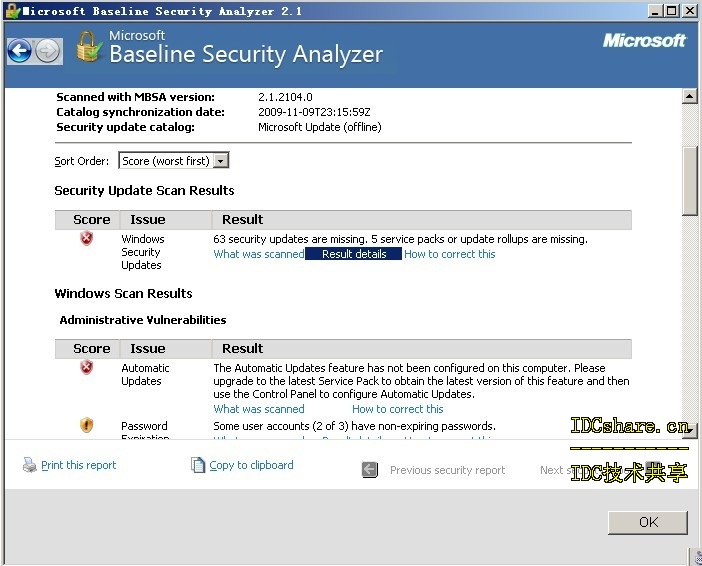Go back with the blue back arrow
702x566 pixels.
[19, 51]
